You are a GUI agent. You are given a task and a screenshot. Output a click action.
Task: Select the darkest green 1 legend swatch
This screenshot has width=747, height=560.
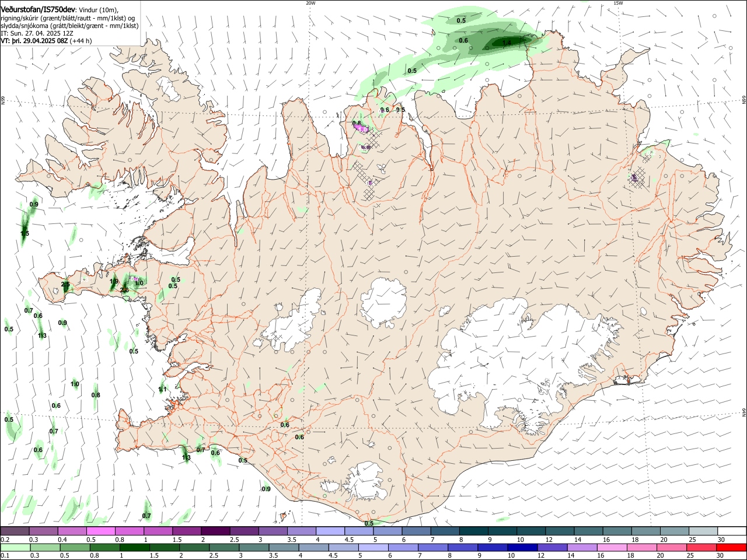pos(134,547)
